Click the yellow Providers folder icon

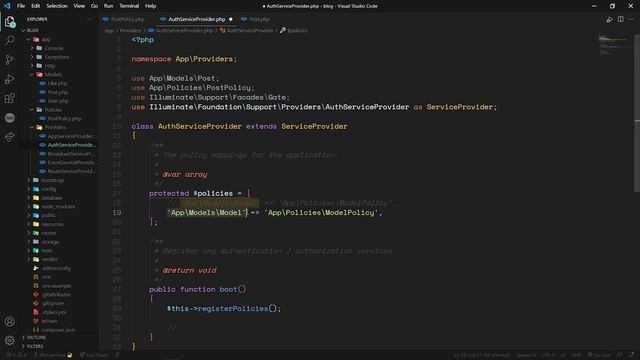point(39,127)
